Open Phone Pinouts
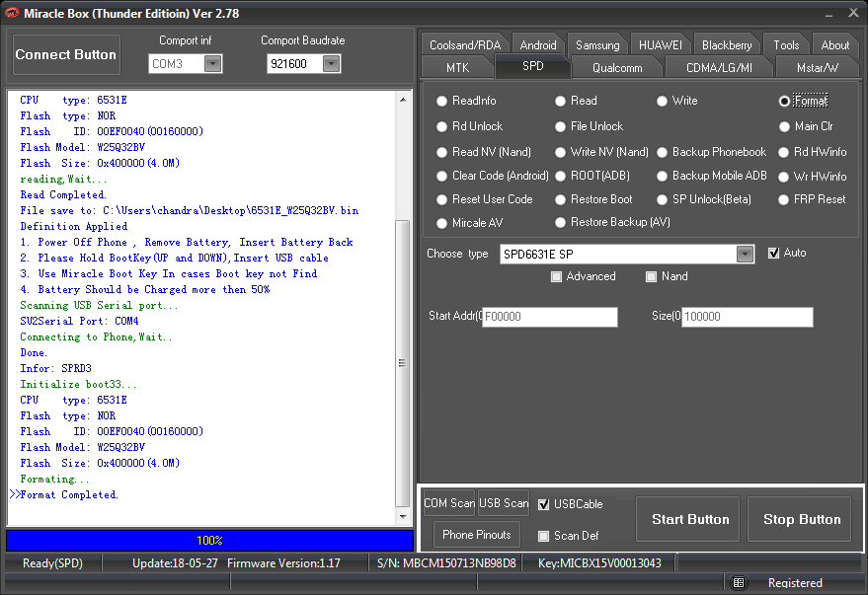868x595 pixels. coord(477,535)
